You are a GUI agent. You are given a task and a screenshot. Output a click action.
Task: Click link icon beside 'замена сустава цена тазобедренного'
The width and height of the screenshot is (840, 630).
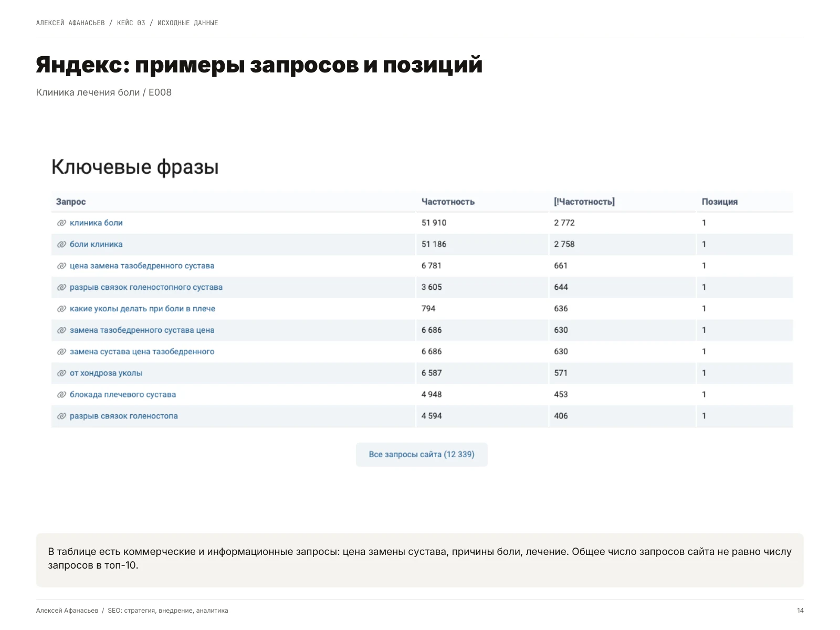coord(61,352)
